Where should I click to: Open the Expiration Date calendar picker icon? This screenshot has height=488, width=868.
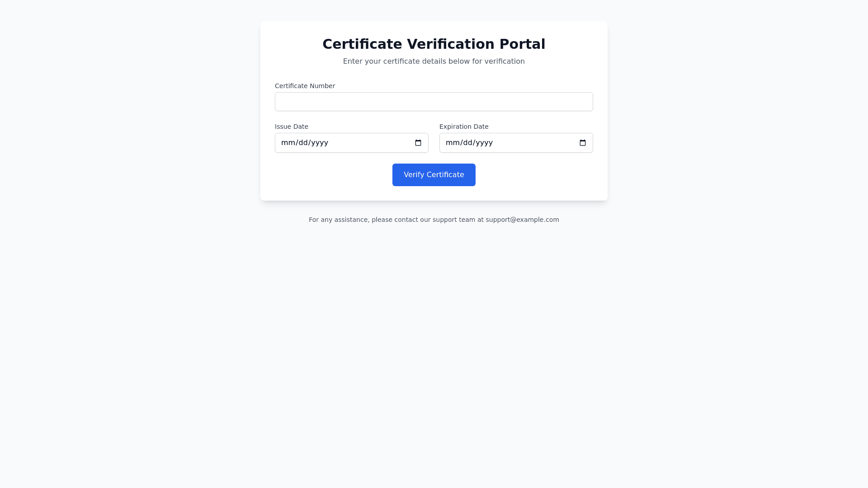[583, 143]
